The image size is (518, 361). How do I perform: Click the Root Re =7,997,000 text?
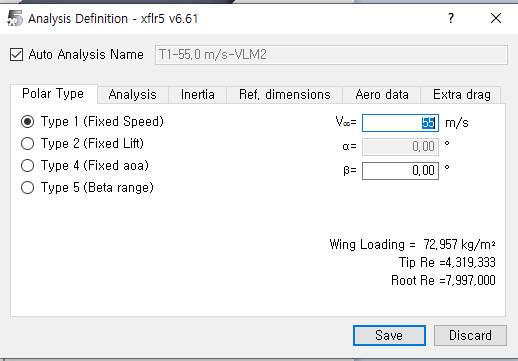point(443,281)
